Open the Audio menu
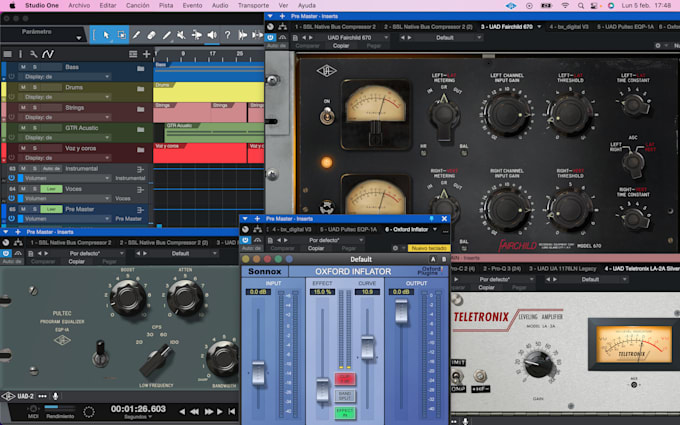Screen dimensions: 680x425 [220, 6]
